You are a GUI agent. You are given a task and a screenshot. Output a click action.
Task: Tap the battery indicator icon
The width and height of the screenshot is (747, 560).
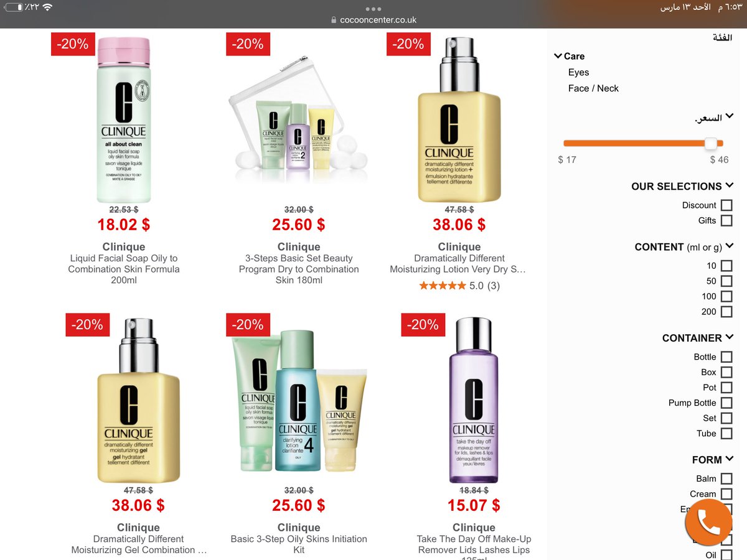pyautogui.click(x=13, y=7)
